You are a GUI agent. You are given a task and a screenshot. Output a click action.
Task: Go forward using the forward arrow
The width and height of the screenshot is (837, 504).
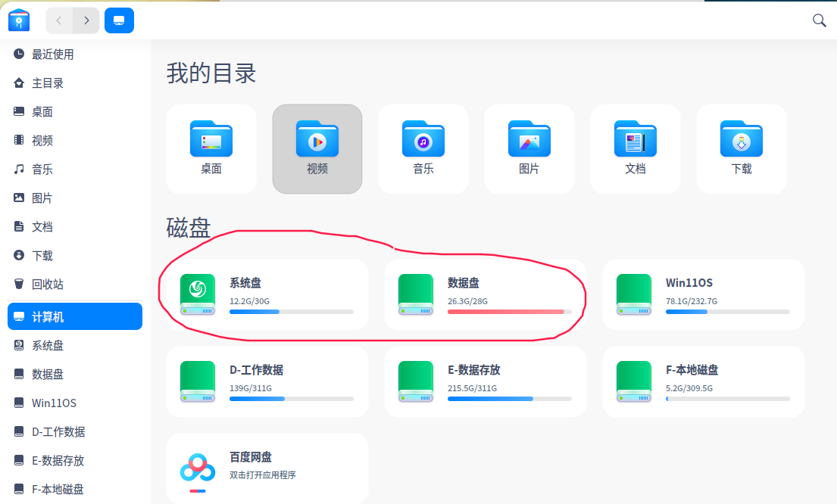pyautogui.click(x=86, y=20)
